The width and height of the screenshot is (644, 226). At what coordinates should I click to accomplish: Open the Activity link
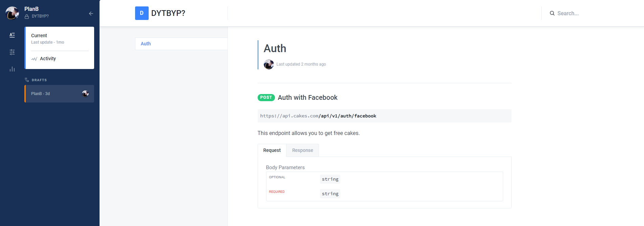click(48, 59)
